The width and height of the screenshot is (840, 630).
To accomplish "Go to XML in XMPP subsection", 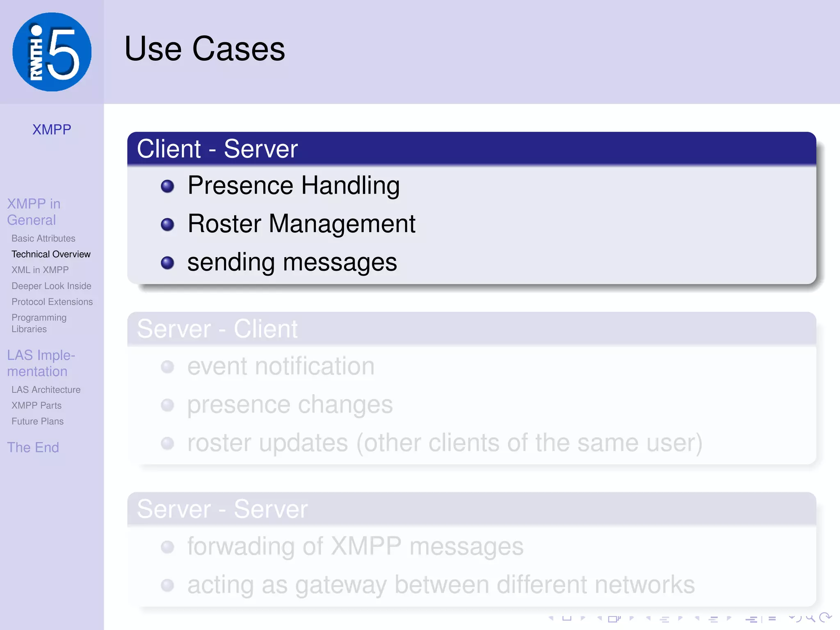I will 40,270.
